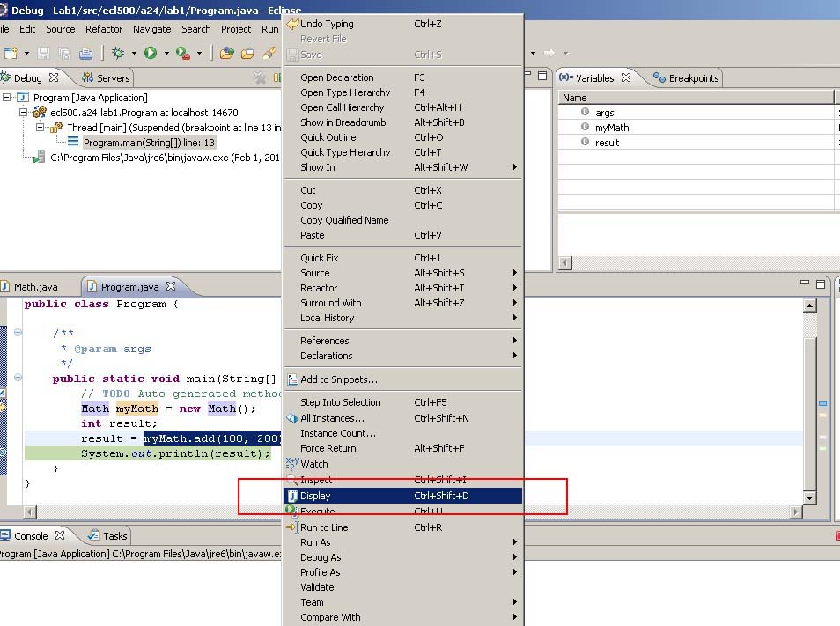
Task: Open the Project menu
Action: 236,29
